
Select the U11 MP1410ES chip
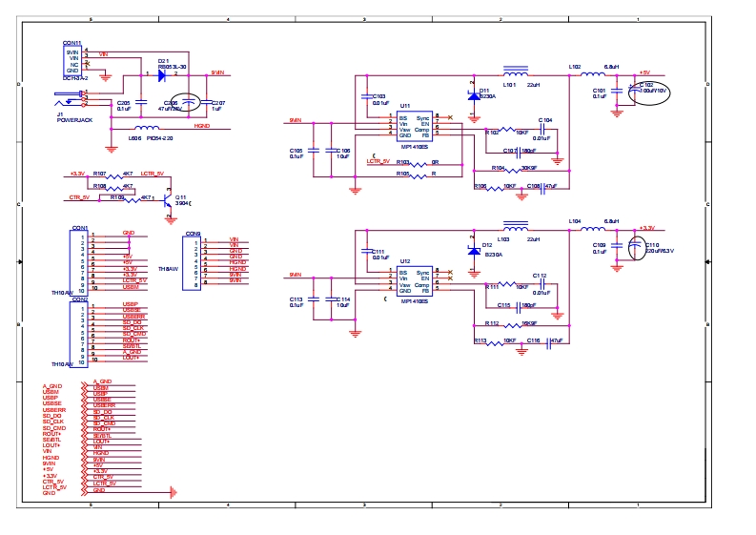click(x=414, y=124)
